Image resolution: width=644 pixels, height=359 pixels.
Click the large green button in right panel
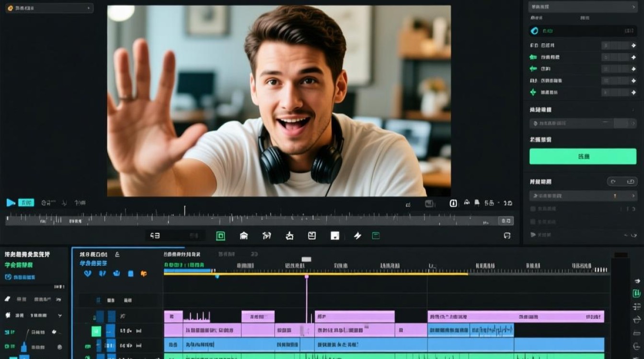pyautogui.click(x=583, y=157)
